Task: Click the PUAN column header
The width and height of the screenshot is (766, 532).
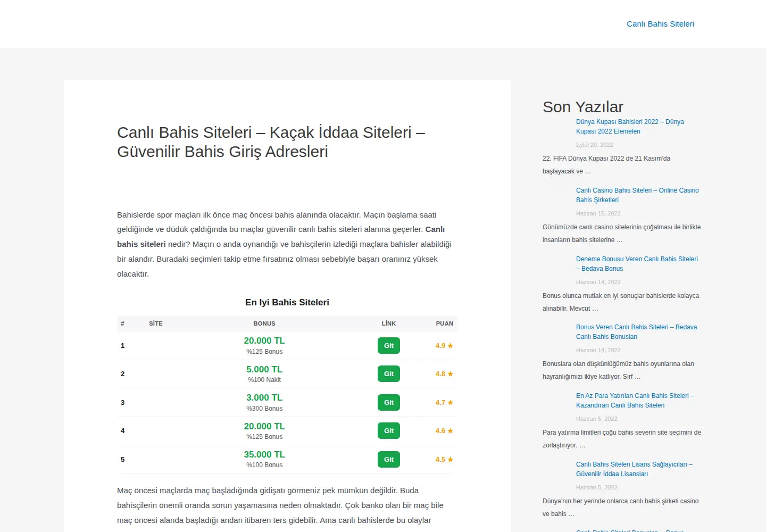Action: 445,323
